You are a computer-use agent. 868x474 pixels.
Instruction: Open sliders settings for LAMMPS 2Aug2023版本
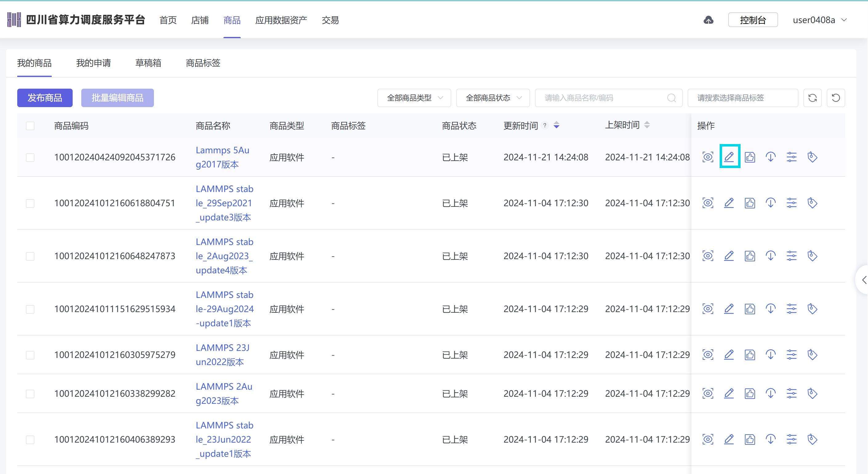791,393
